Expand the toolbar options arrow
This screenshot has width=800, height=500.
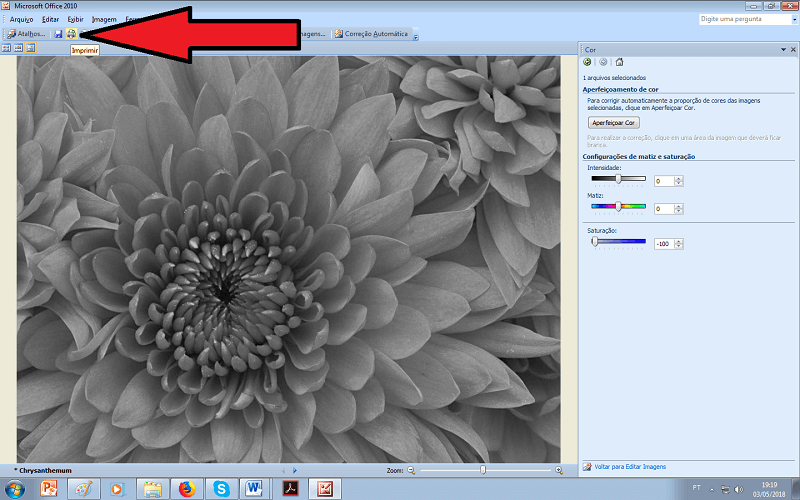[416, 37]
